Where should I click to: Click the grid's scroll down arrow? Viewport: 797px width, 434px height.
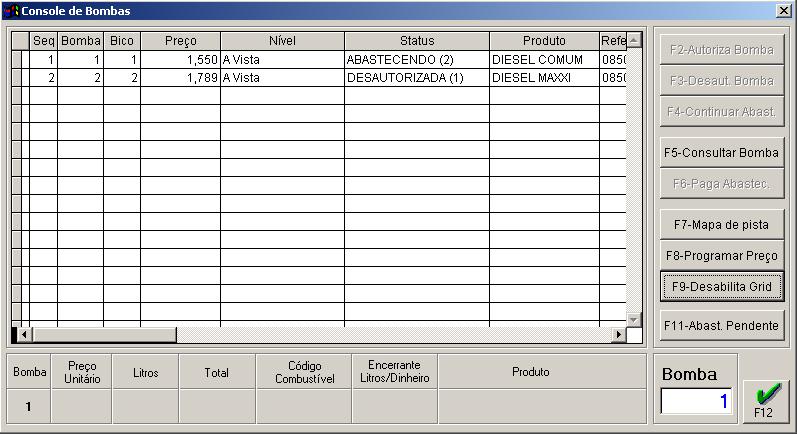point(634,320)
